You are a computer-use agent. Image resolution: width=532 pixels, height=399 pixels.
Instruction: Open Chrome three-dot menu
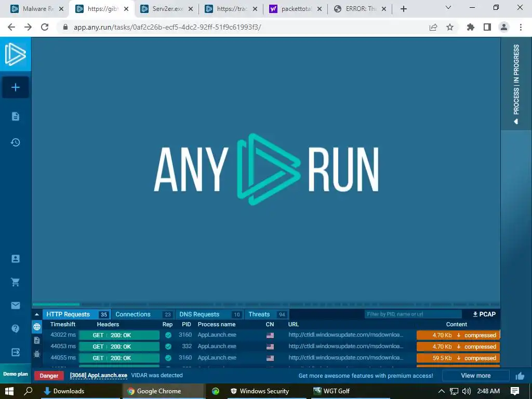coord(521,27)
